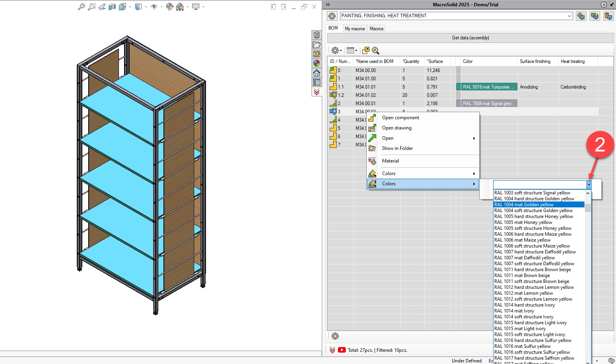This screenshot has width=616, height=364.
Task: Expand the Open submenu arrow
Action: (474, 138)
